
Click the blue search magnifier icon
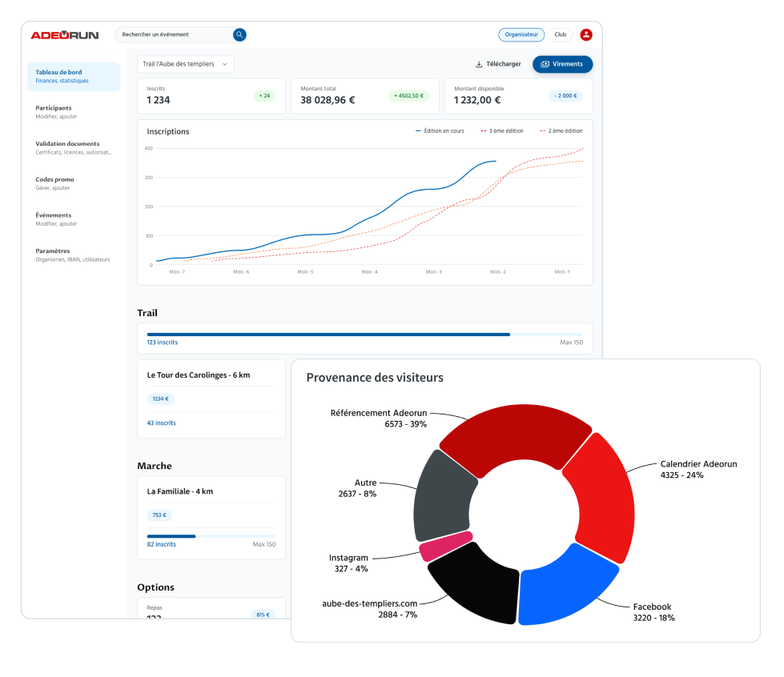[239, 34]
